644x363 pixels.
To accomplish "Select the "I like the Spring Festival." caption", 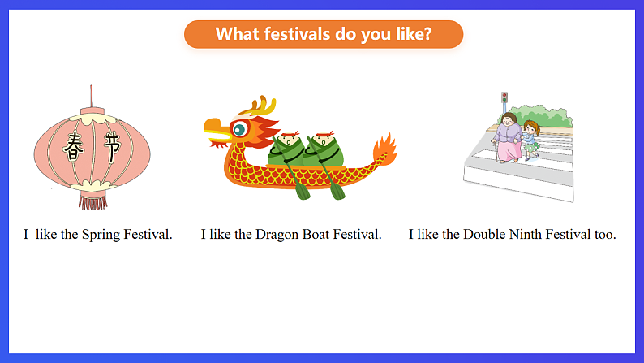I will click(x=98, y=235).
